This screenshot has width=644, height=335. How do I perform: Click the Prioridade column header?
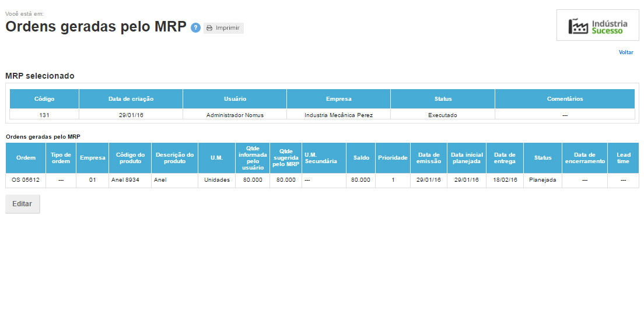point(393,158)
